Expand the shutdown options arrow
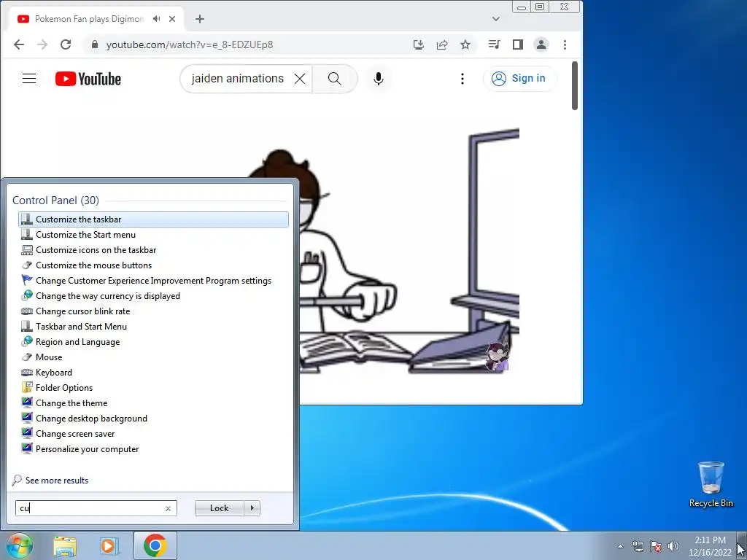Image resolution: width=747 pixels, height=560 pixels. pyautogui.click(x=252, y=508)
